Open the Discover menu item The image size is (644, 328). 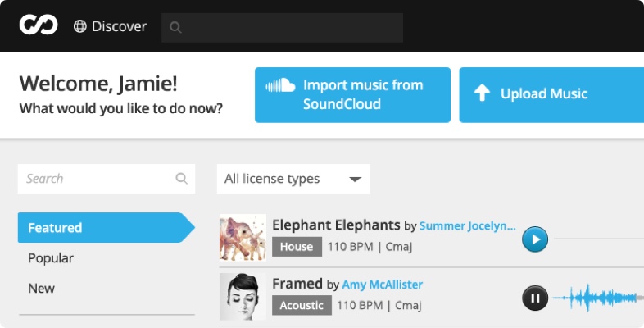coord(110,26)
